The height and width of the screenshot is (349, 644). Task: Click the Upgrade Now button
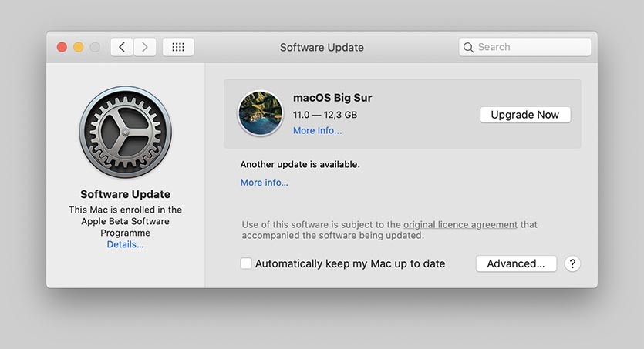click(x=525, y=115)
